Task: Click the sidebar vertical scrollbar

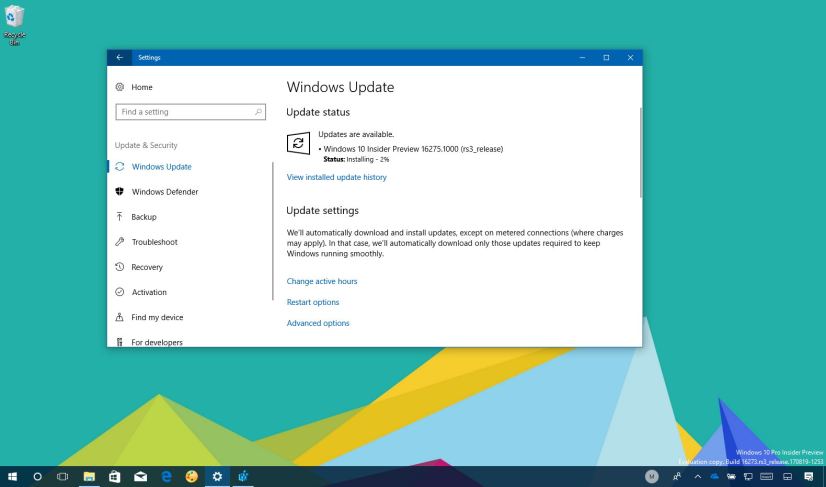Action: coord(273,231)
